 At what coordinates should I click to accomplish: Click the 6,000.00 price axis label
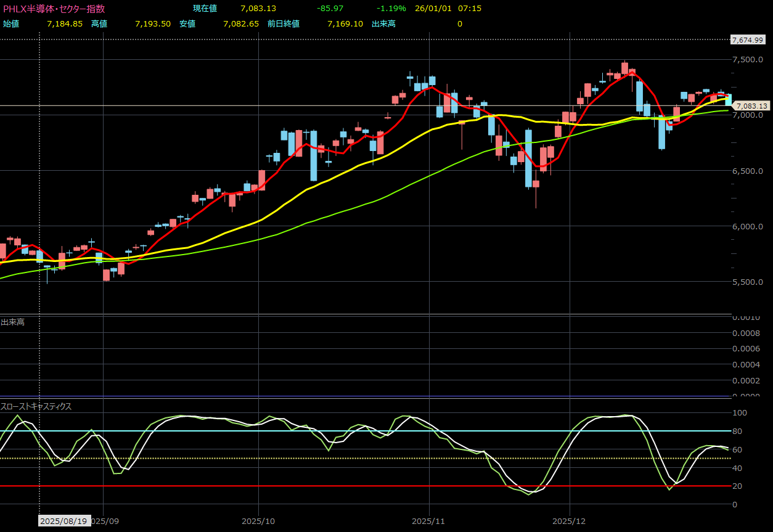click(748, 227)
